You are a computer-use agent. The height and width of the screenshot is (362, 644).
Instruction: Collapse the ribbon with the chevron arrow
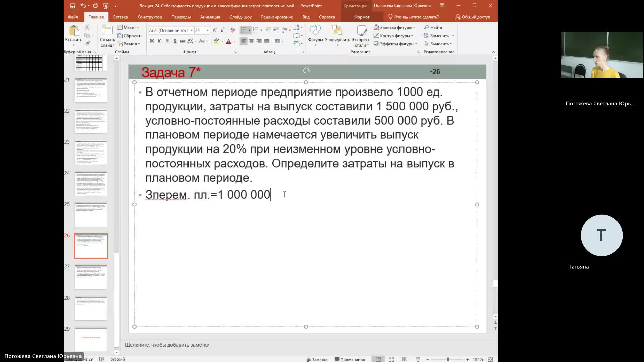click(493, 52)
